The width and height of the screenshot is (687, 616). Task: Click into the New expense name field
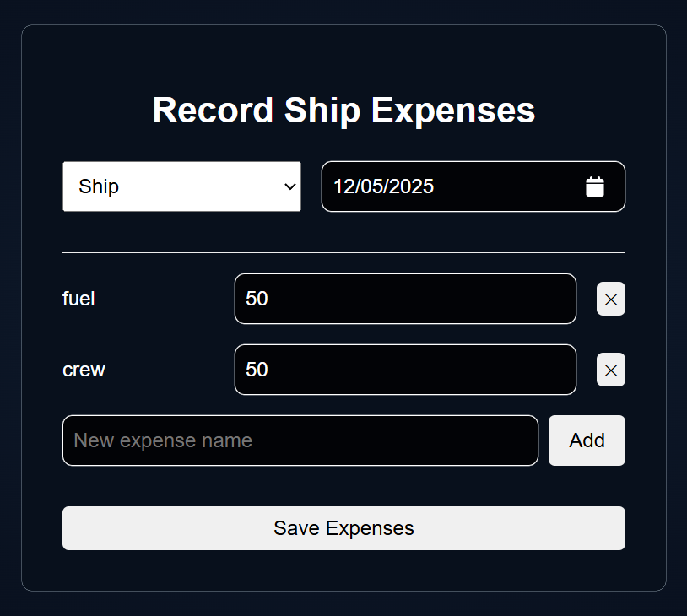[x=300, y=440]
